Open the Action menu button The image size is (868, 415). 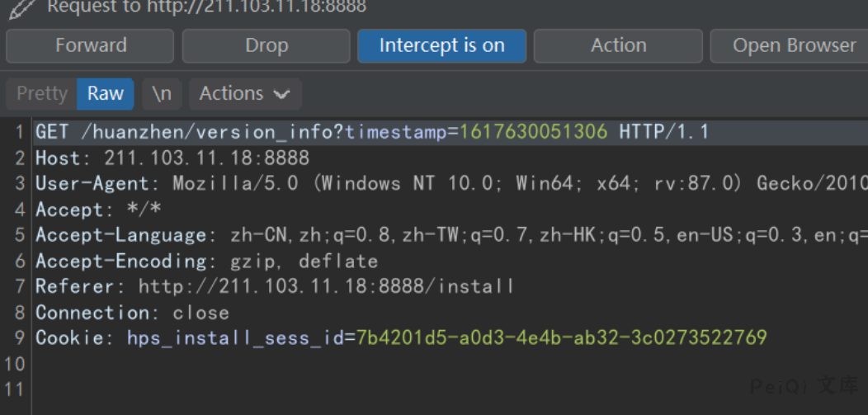(618, 46)
